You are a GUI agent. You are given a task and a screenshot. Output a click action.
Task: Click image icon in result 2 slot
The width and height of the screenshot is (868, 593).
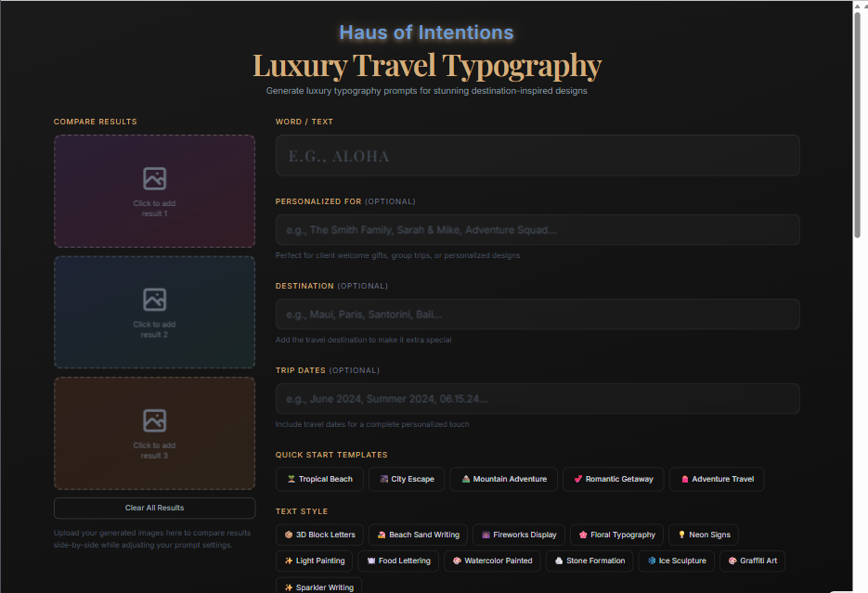click(x=154, y=300)
